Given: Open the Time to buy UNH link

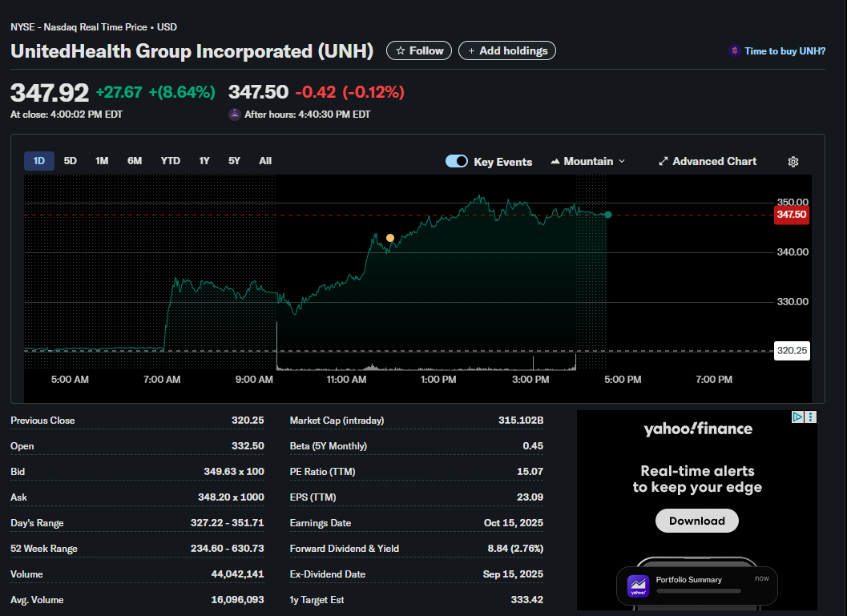Looking at the screenshot, I should [x=777, y=50].
